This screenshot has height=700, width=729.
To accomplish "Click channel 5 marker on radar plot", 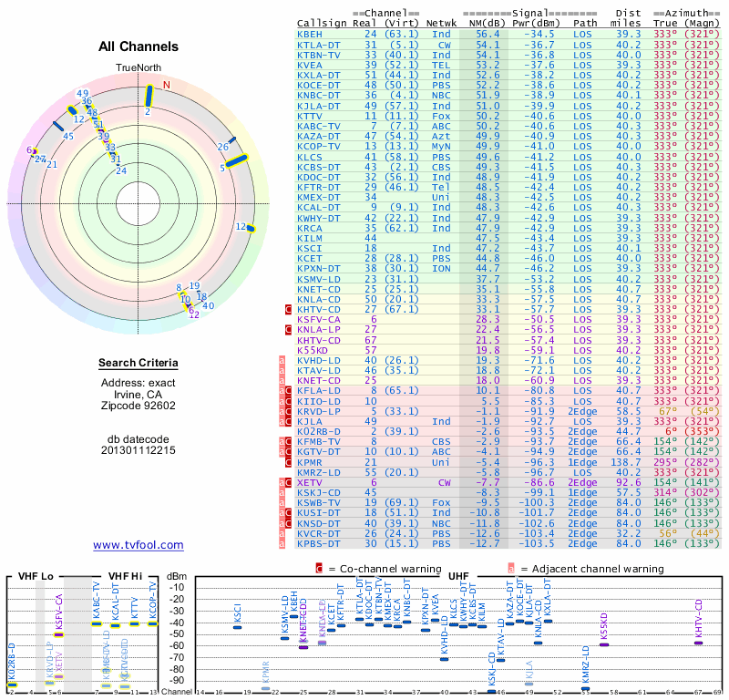I will point(237,160).
